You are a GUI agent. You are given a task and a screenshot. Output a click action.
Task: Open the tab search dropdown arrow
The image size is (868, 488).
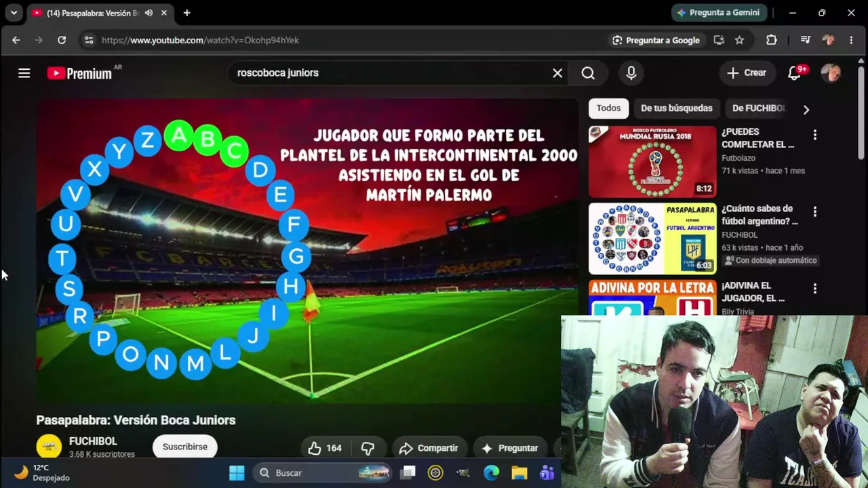coord(14,13)
